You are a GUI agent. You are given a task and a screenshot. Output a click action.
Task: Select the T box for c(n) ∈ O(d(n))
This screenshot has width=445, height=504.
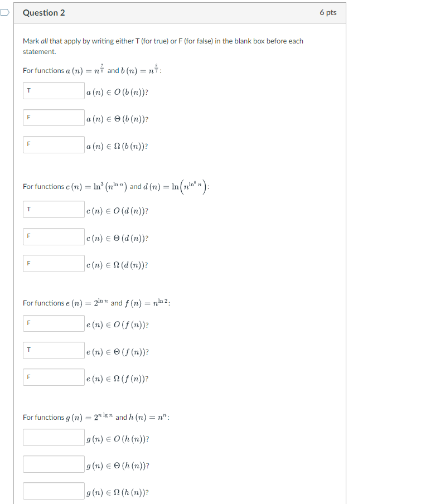point(53,209)
